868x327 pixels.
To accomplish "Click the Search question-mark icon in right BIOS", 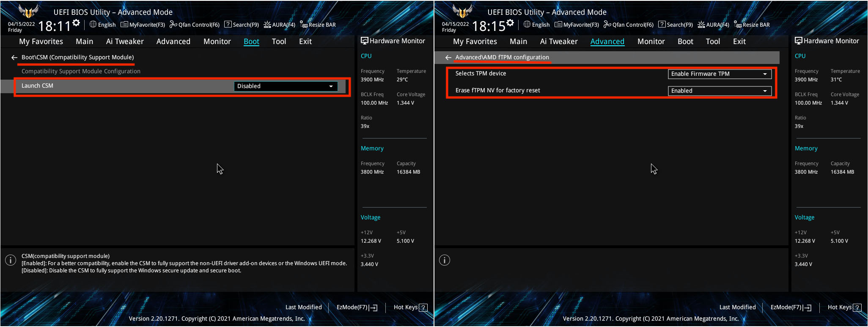I will pos(662,25).
